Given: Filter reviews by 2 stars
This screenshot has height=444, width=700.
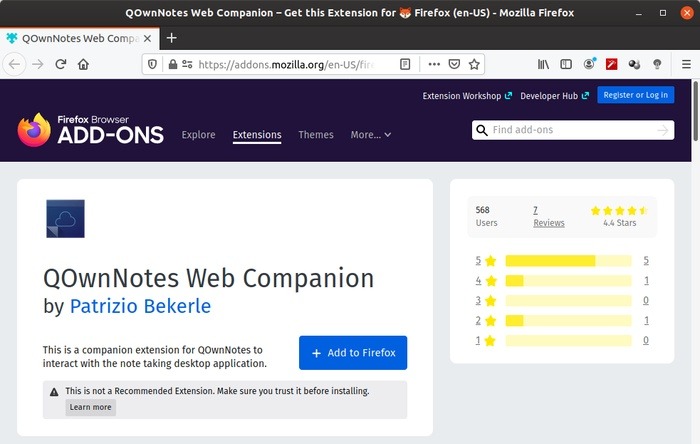Looking at the screenshot, I should click(486, 320).
